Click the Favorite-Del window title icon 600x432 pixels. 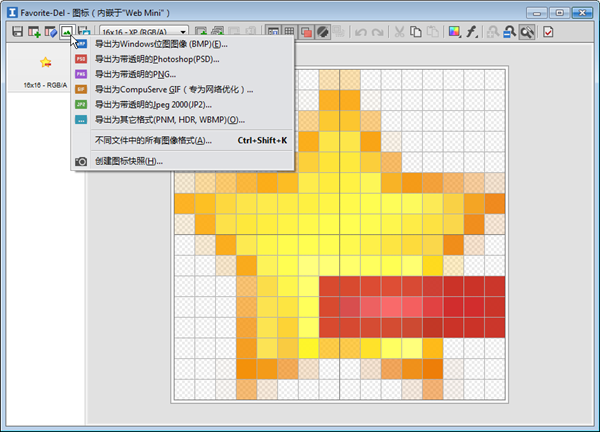click(x=12, y=13)
